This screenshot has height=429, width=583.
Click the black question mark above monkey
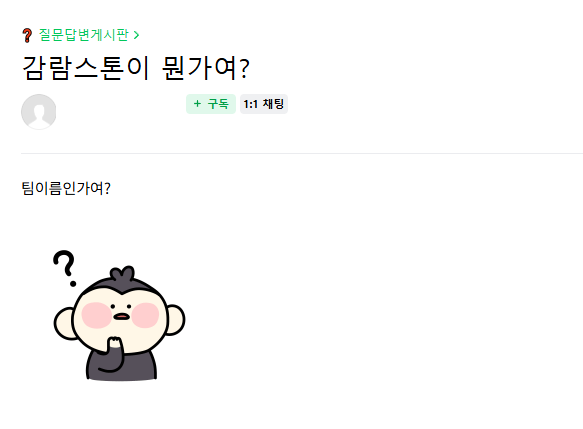pos(65,268)
